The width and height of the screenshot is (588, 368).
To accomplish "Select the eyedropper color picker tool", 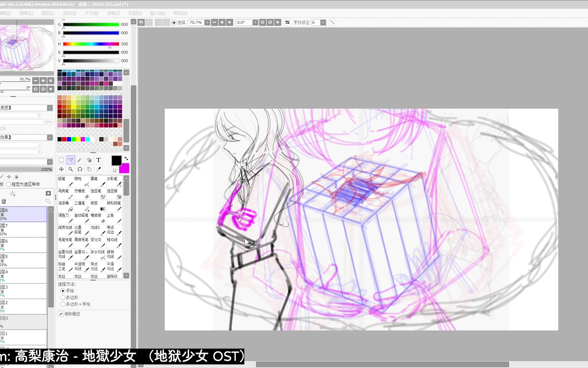I will [98, 169].
